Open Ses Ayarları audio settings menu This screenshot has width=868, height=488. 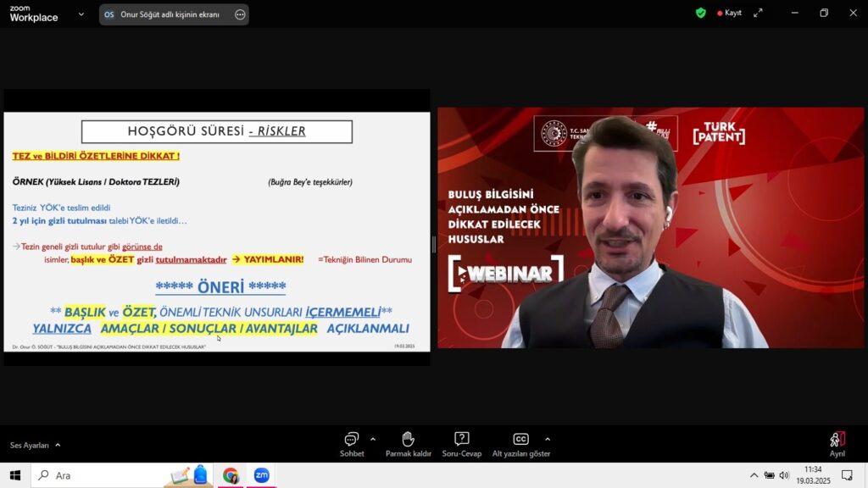[x=35, y=446]
